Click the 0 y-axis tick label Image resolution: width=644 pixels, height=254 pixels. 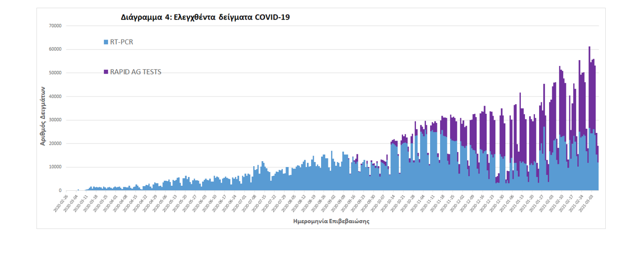(x=60, y=191)
